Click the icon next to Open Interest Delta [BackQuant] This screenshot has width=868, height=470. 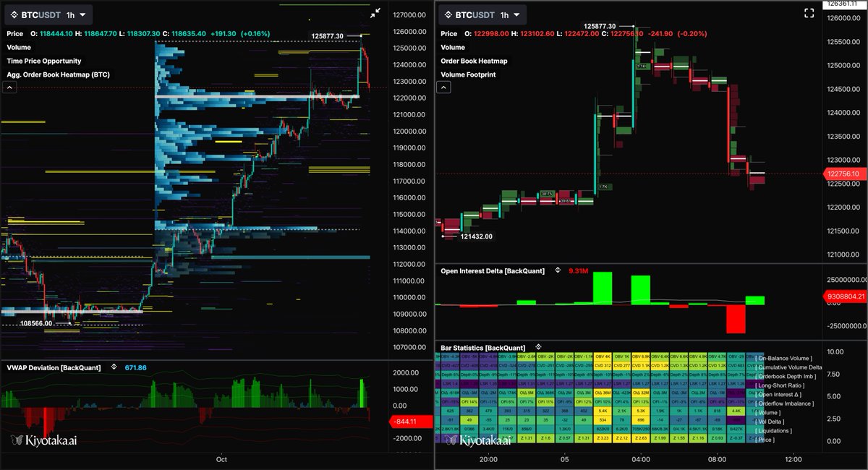tap(558, 270)
